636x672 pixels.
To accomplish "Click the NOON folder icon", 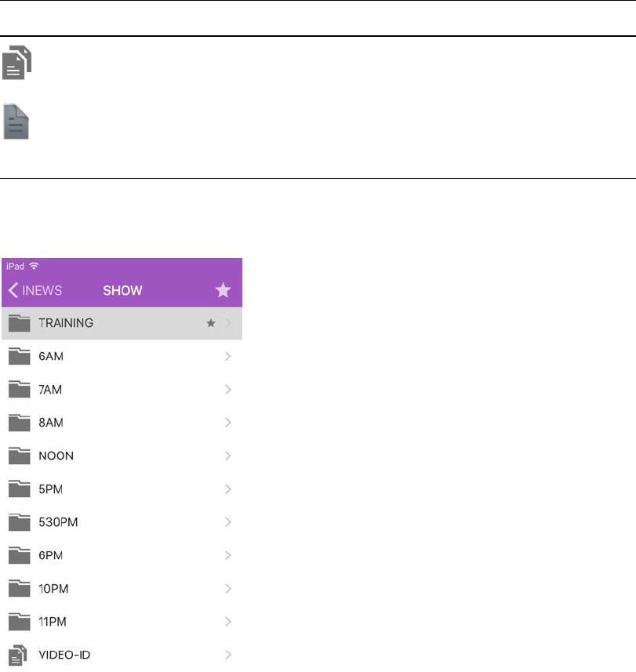I will [x=20, y=456].
